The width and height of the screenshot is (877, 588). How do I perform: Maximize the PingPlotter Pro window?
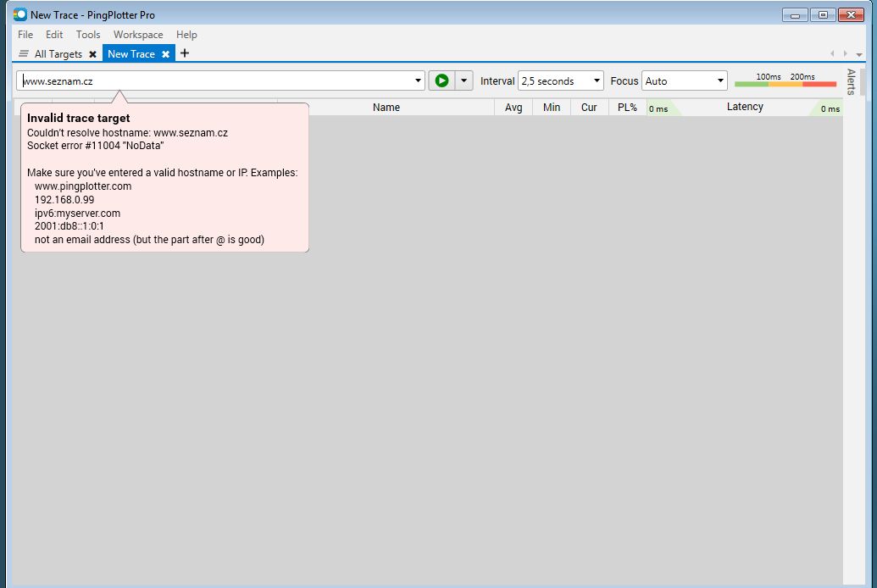point(823,15)
